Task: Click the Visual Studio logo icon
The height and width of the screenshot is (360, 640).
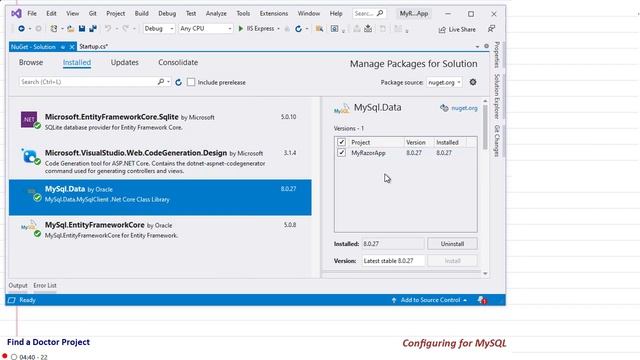Action: coord(16,13)
